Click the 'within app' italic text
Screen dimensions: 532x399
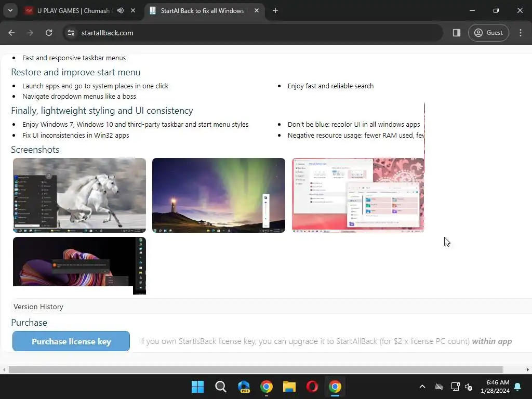pos(492,341)
